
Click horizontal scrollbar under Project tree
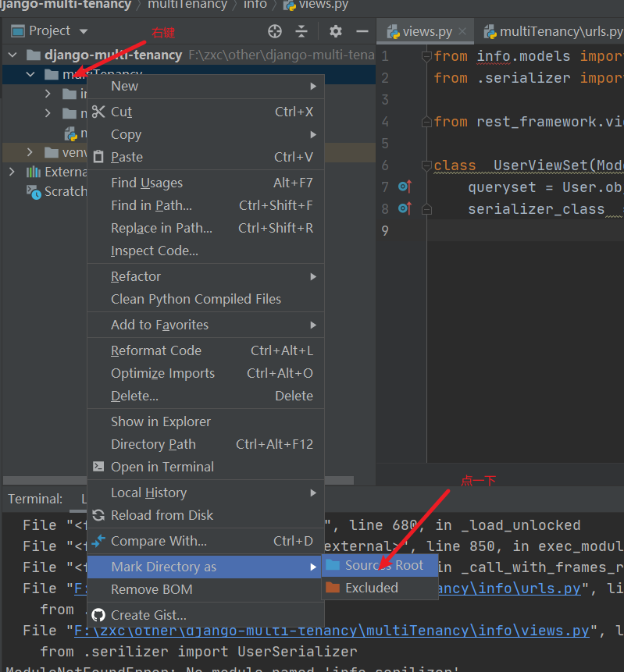178,480
